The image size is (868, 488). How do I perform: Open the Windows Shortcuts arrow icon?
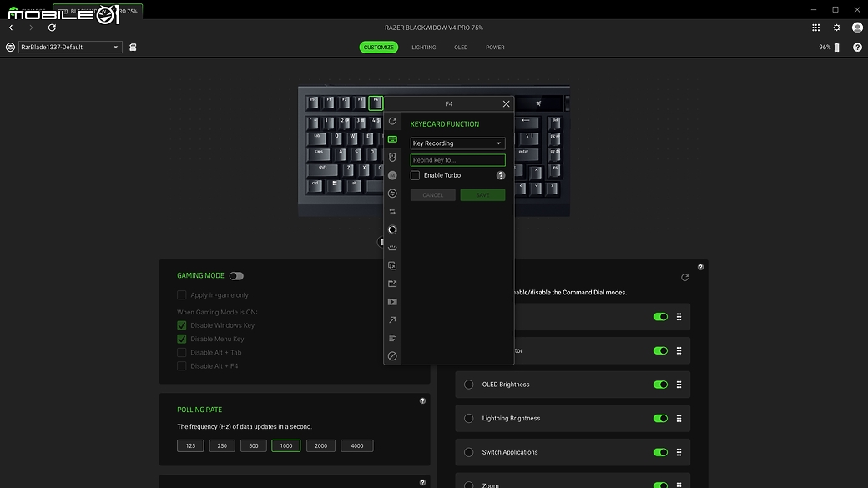(x=392, y=319)
